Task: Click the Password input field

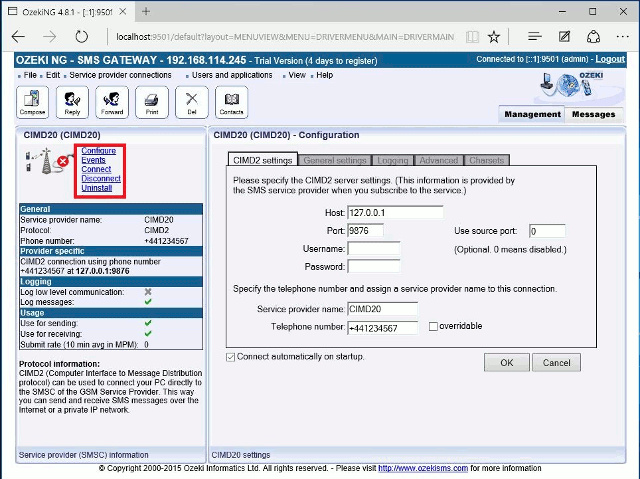Action: tap(373, 266)
